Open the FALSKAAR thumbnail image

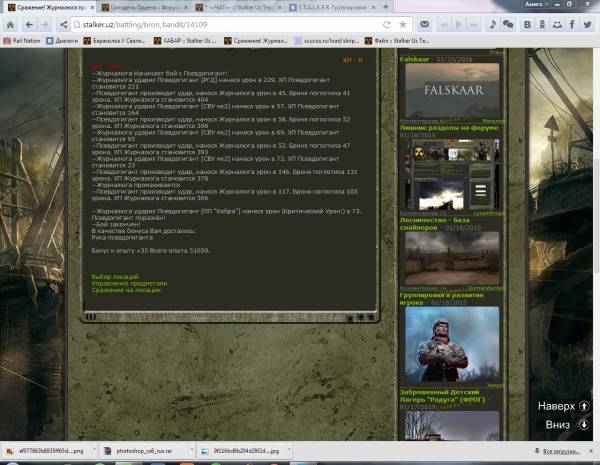pos(452,90)
